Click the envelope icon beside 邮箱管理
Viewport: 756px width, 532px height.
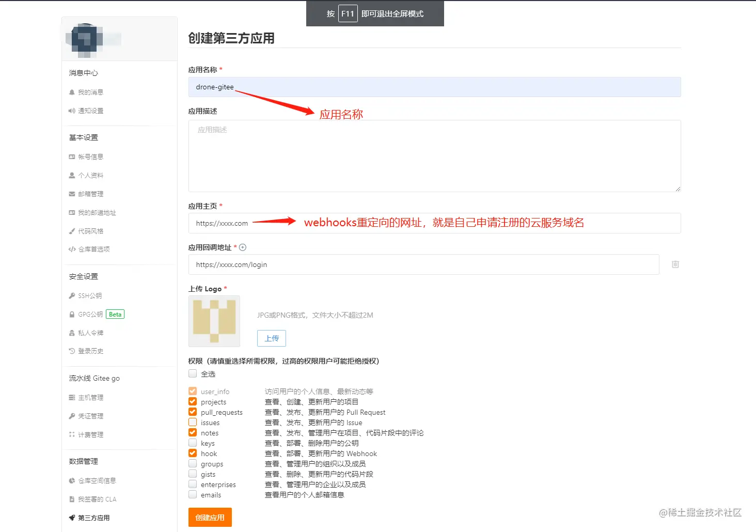point(72,194)
